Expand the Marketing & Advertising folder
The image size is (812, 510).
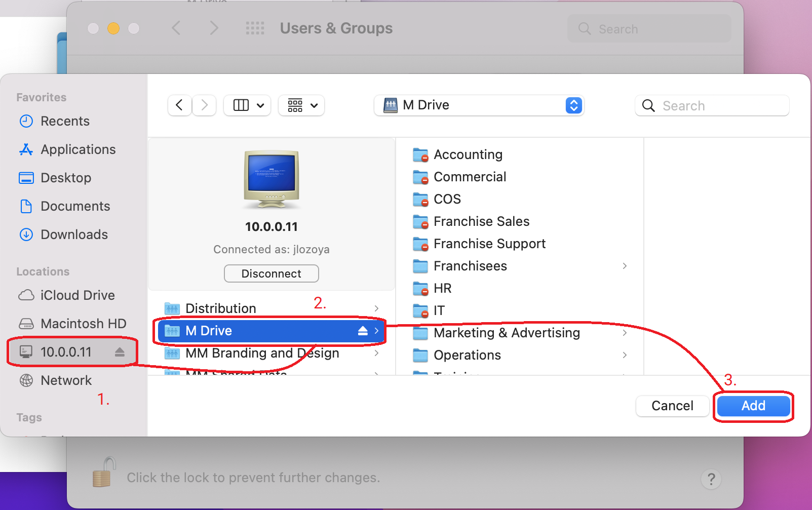[625, 333]
